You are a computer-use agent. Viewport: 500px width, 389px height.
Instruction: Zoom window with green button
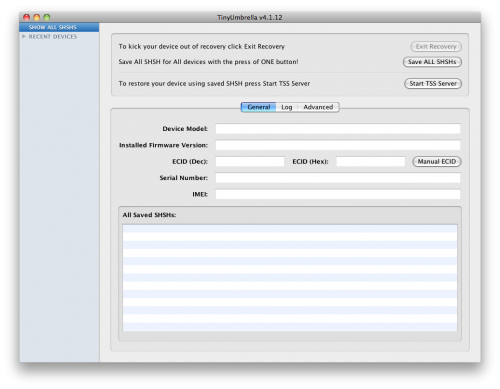point(47,17)
